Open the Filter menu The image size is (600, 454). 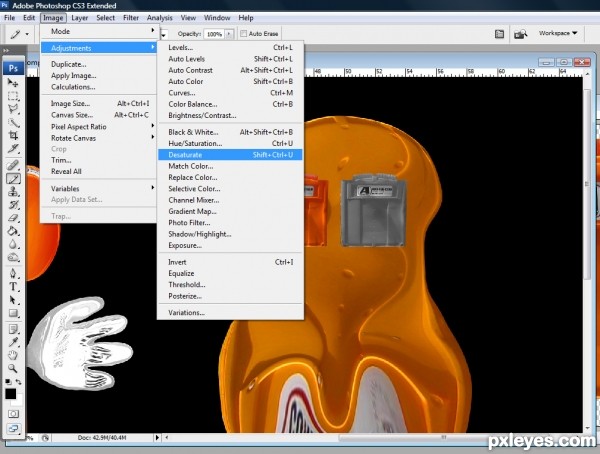click(x=131, y=18)
